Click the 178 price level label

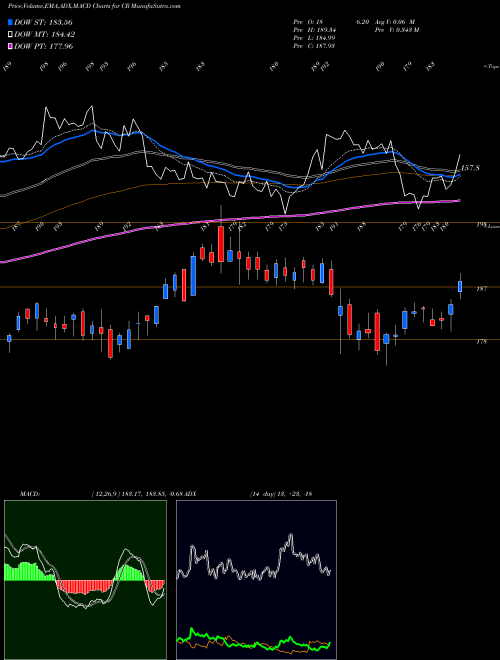[x=481, y=341]
